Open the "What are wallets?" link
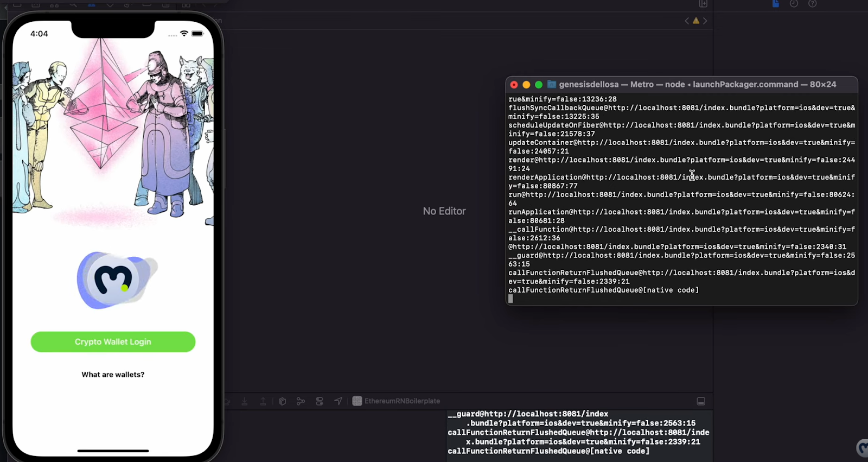Viewport: 868px width, 462px height. tap(113, 375)
